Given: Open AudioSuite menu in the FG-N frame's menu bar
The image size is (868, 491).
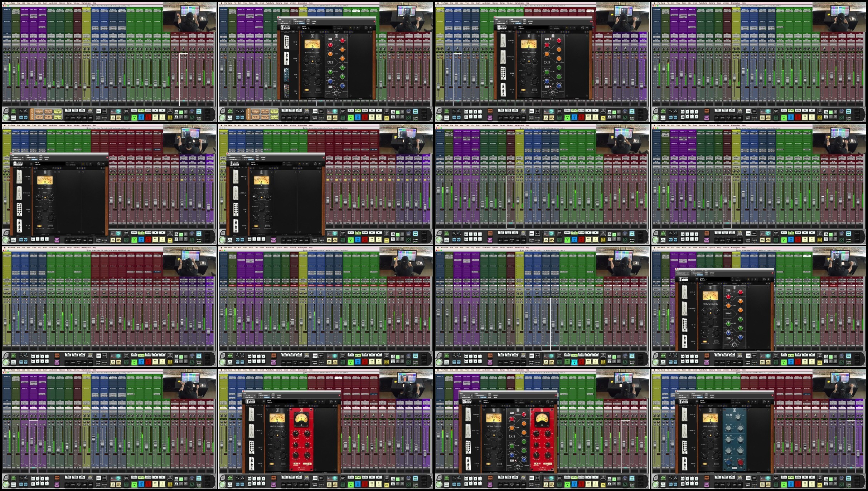Looking at the screenshot, I should (x=703, y=370).
